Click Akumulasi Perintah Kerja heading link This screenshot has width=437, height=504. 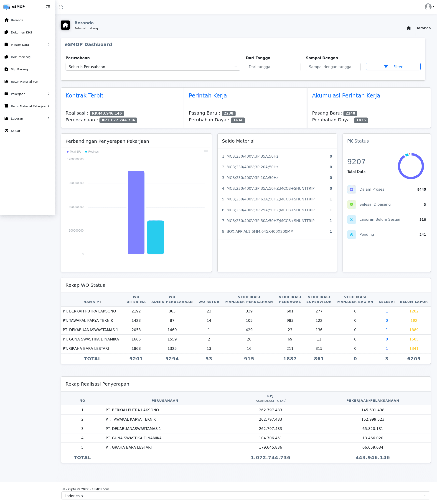coord(346,95)
